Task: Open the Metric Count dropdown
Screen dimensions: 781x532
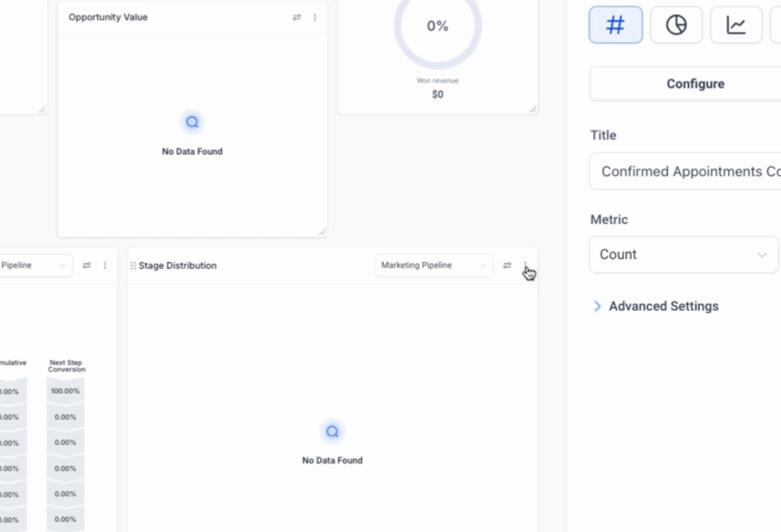Action: click(683, 255)
